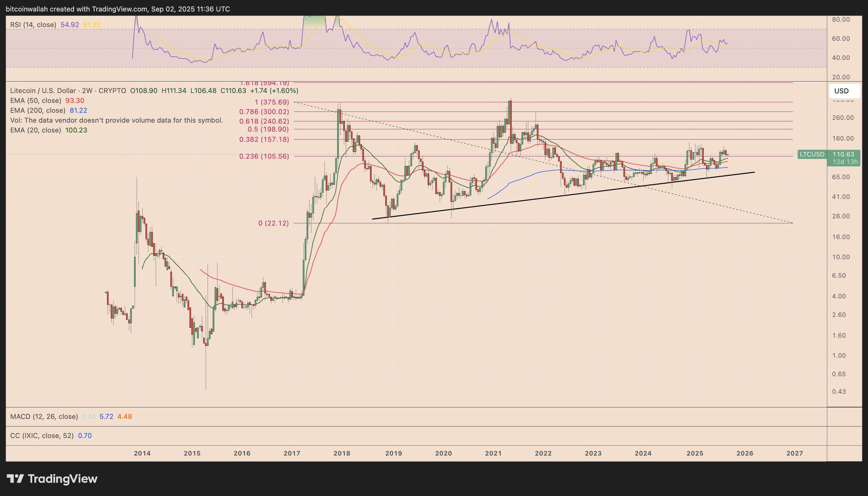Click the Litecoin / U.S. Dollar title
The width and height of the screenshot is (868, 496).
(x=43, y=90)
